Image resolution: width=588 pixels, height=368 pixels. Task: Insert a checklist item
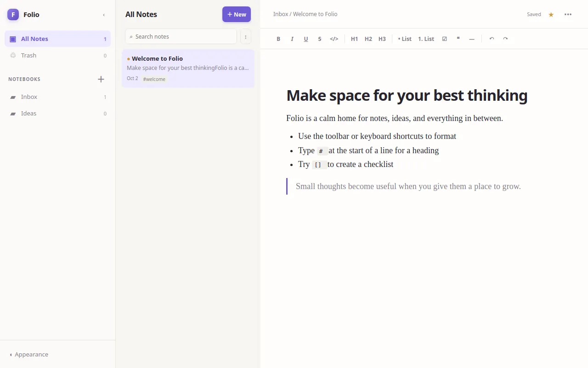pyautogui.click(x=444, y=39)
